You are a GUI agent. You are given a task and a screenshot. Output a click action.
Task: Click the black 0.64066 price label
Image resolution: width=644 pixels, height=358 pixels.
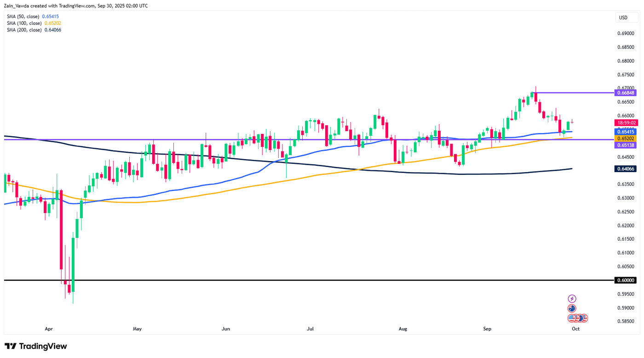click(x=626, y=169)
